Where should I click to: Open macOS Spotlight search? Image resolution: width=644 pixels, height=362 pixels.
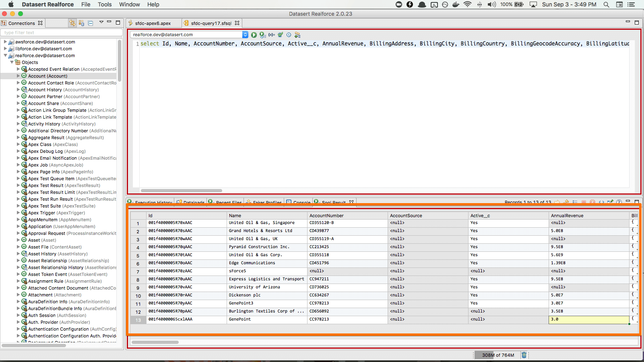click(606, 4)
